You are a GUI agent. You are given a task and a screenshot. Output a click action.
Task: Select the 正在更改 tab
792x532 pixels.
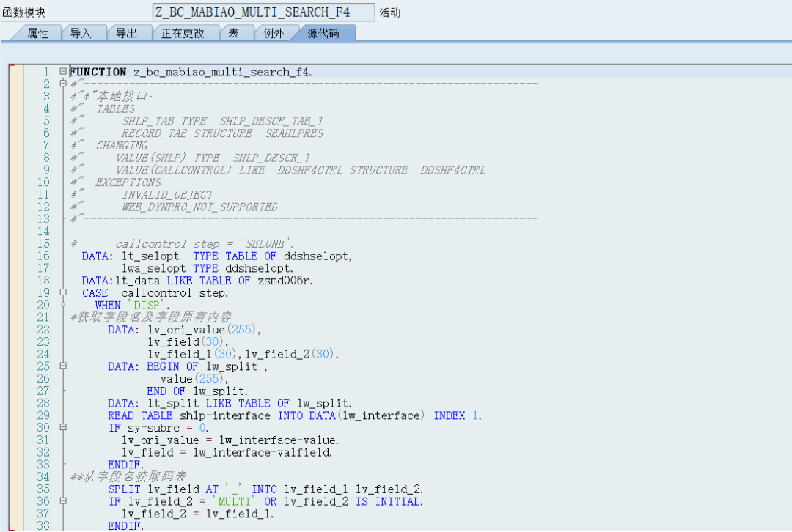183,33
